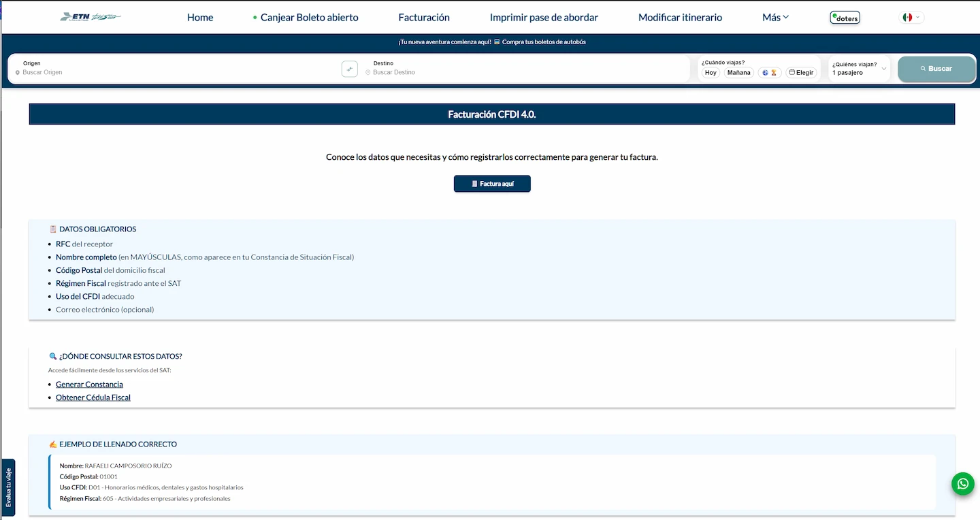Open the Mexico flag language selector
The height and width of the screenshot is (520, 980).
912,18
